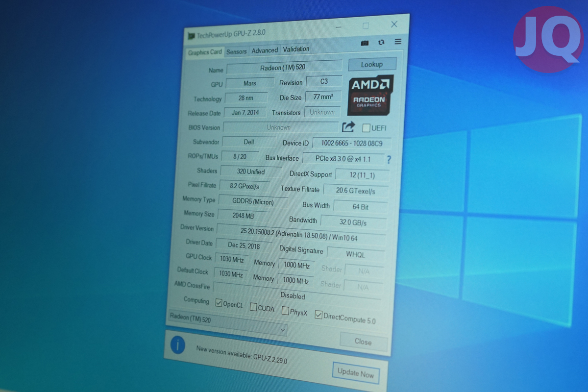Click the Bandwidth field 32.0 GB/s
This screenshot has height=392, width=588.
(x=353, y=222)
